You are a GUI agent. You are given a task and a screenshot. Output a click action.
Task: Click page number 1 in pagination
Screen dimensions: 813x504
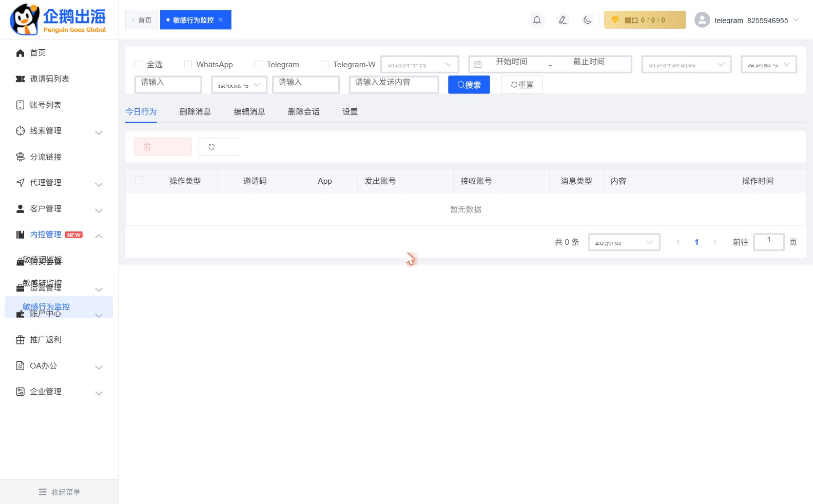point(696,242)
